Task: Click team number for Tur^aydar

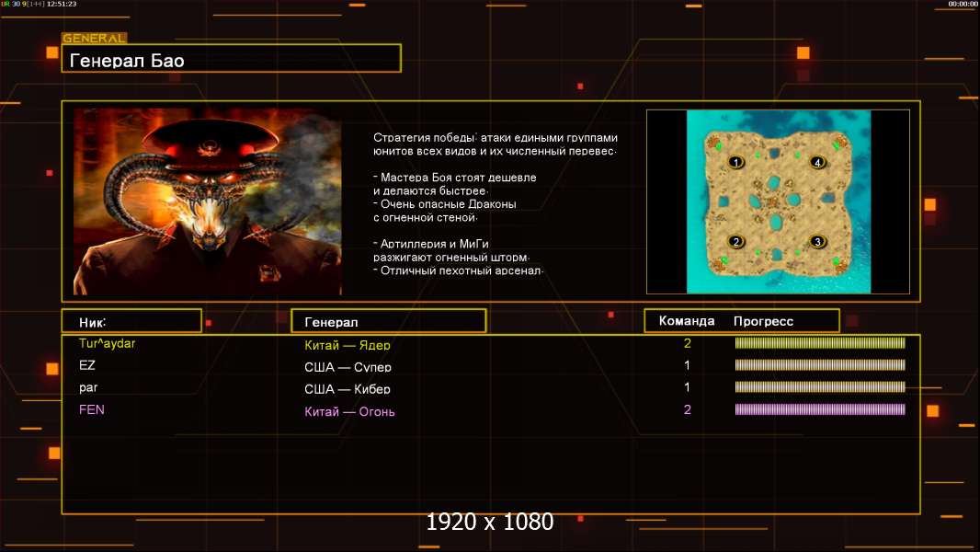Action: click(688, 343)
